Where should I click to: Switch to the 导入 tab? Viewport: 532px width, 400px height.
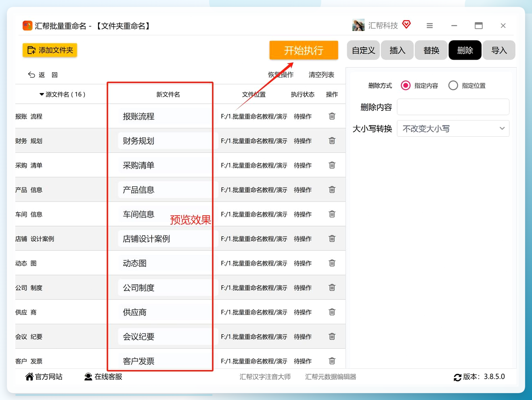(x=499, y=50)
